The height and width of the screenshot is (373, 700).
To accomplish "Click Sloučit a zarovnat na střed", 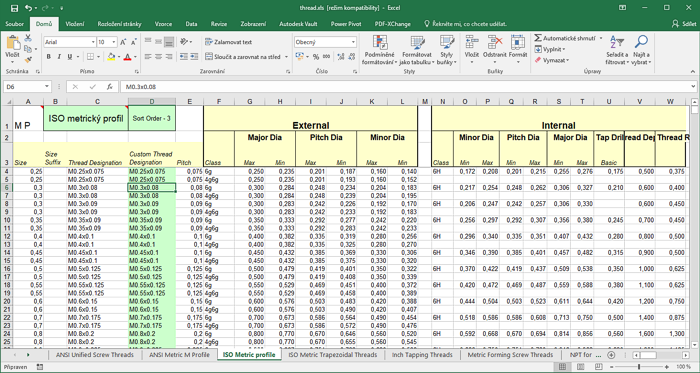I will 243,57.
